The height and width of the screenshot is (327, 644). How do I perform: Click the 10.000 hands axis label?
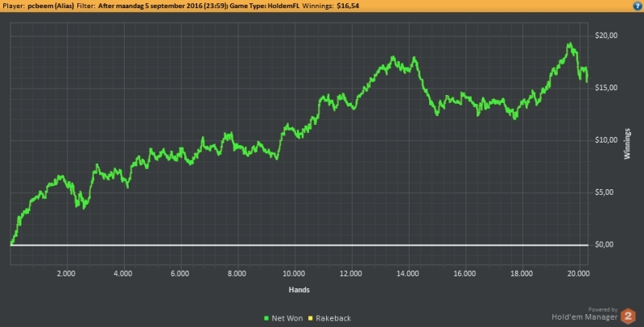pyautogui.click(x=294, y=274)
